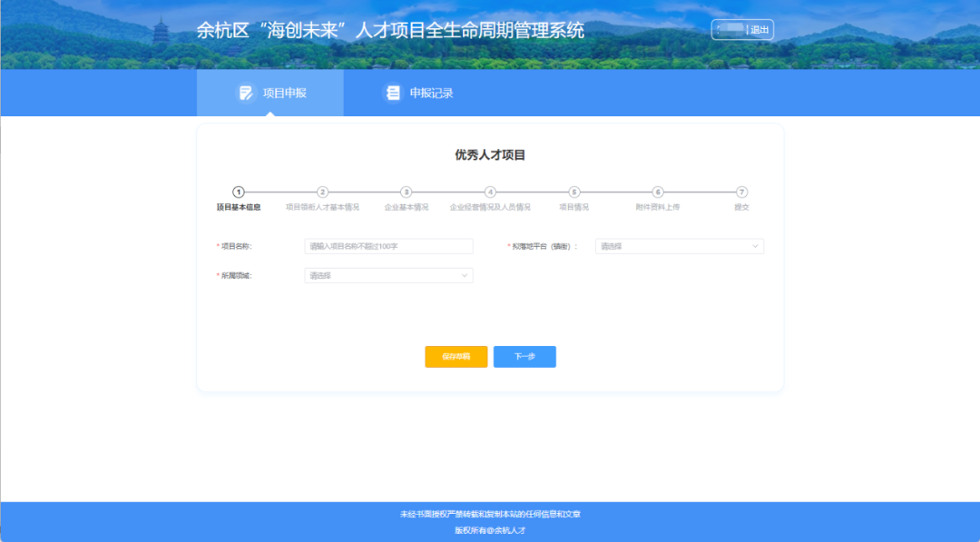Click the 优秀人才项目 page title
Screen dimensions: 980x542
[490, 153]
